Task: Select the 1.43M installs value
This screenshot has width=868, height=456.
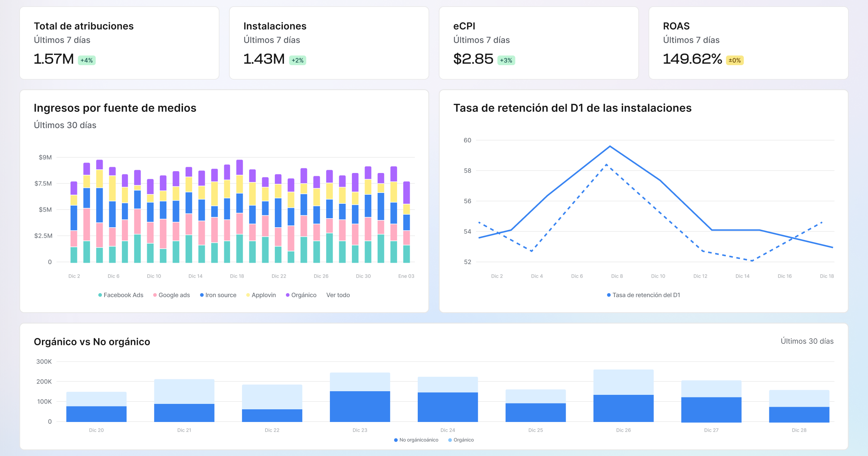Action: (264, 59)
